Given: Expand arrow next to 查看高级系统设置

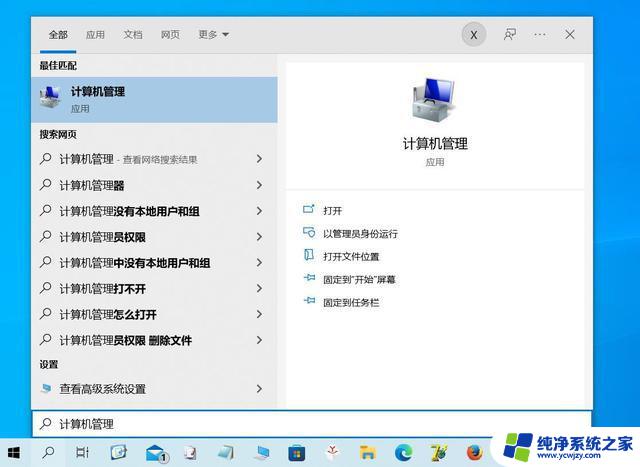Looking at the screenshot, I should click(x=259, y=389).
